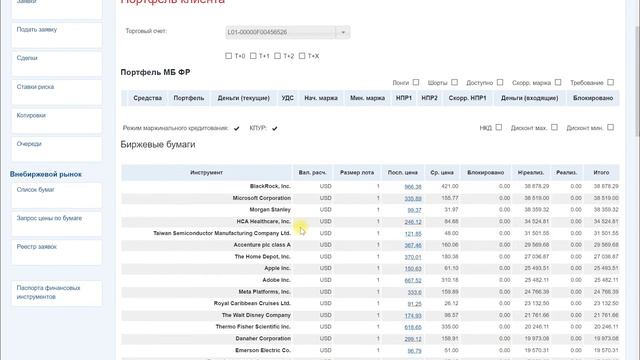
Task: Open Котировки in sidebar
Action: [x=57, y=121]
